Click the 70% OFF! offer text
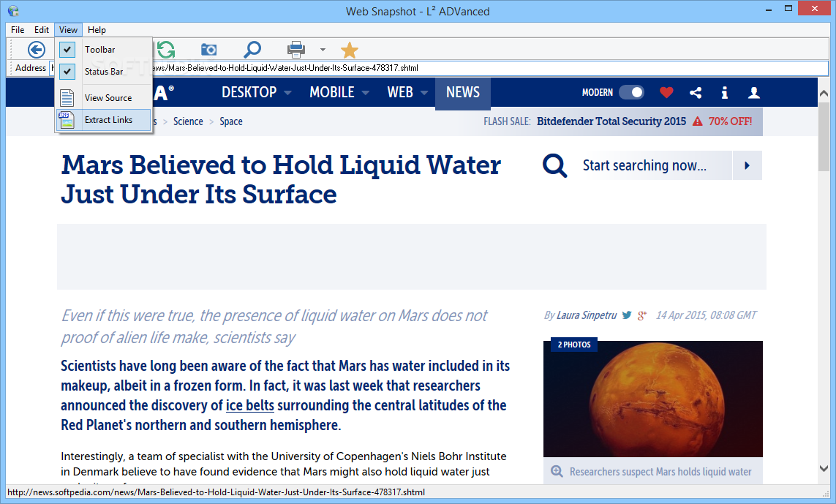The height and width of the screenshot is (504, 836). [x=730, y=121]
